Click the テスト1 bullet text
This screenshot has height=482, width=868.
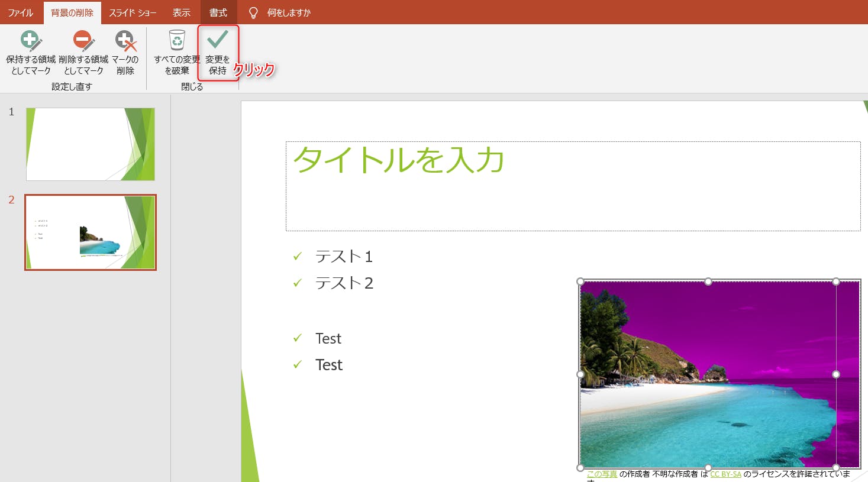(x=344, y=257)
